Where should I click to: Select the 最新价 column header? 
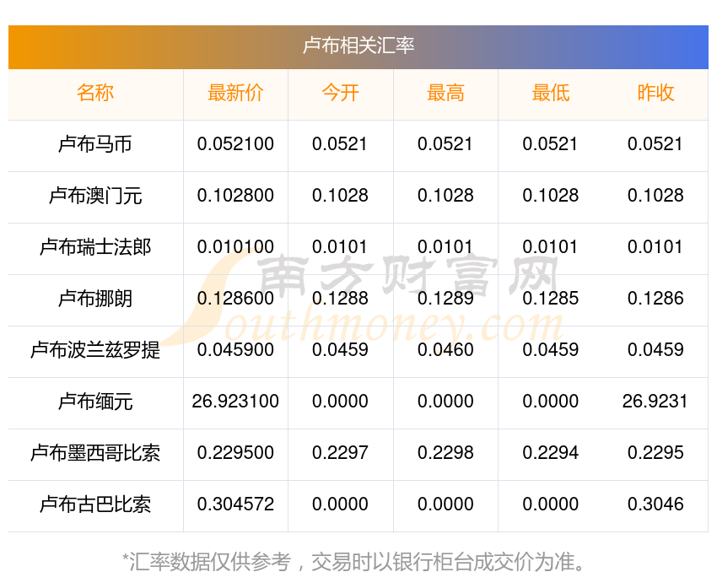tap(235, 94)
